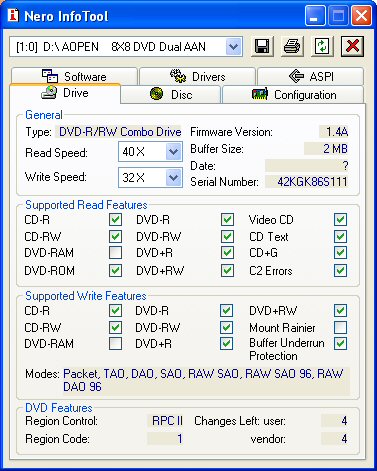The height and width of the screenshot is (471, 377).
Task: Toggle Buffer Underrun Protection checkbox
Action: [x=341, y=343]
